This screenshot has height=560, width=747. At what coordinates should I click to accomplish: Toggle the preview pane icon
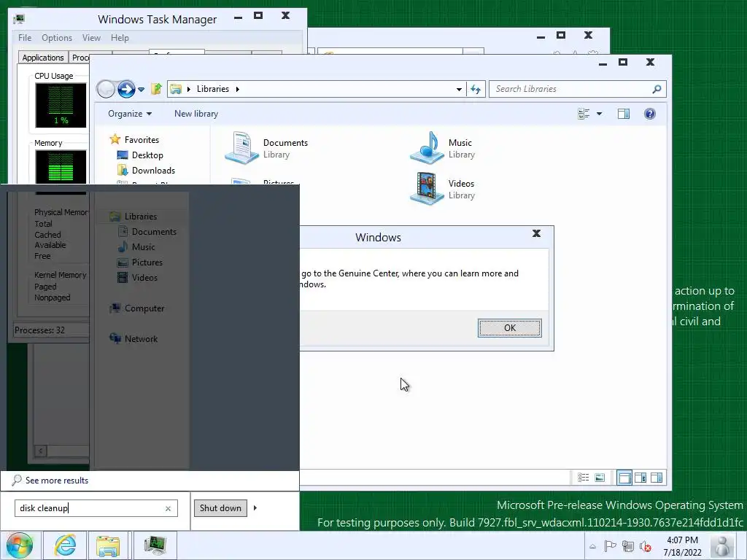point(624,114)
